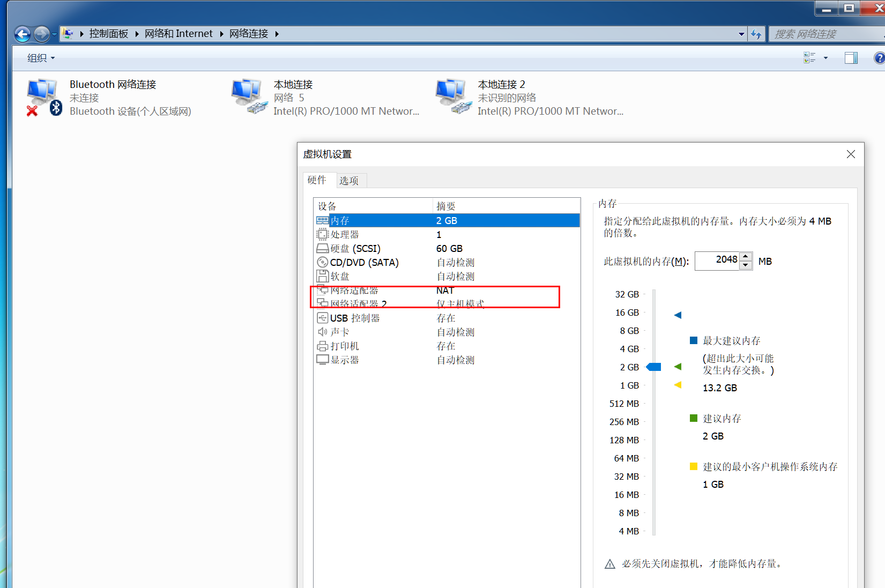The height and width of the screenshot is (588, 885).
Task: Click the 摘要 column header
Action: tap(506, 206)
